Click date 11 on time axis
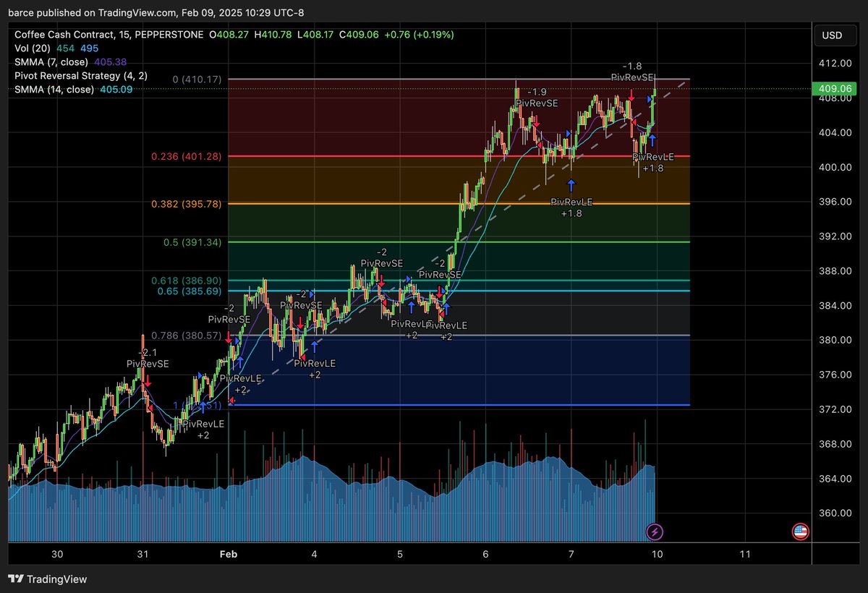Viewport: 868px width, 593px height. 745,555
